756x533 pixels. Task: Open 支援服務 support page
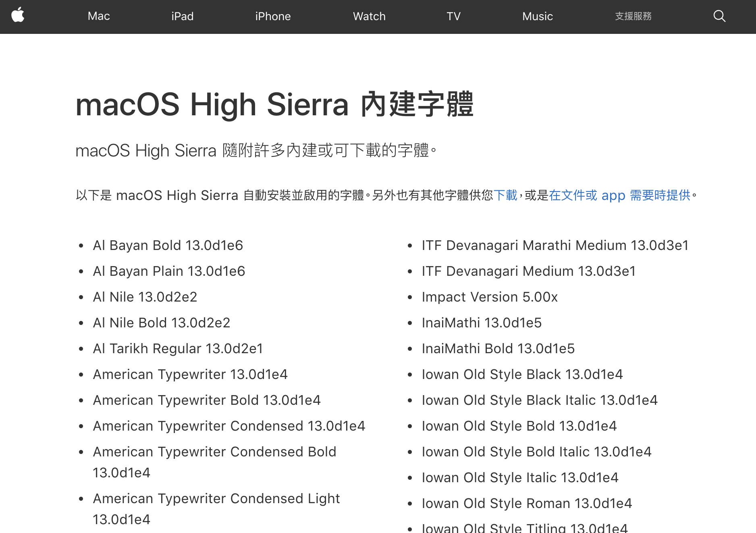coord(633,16)
